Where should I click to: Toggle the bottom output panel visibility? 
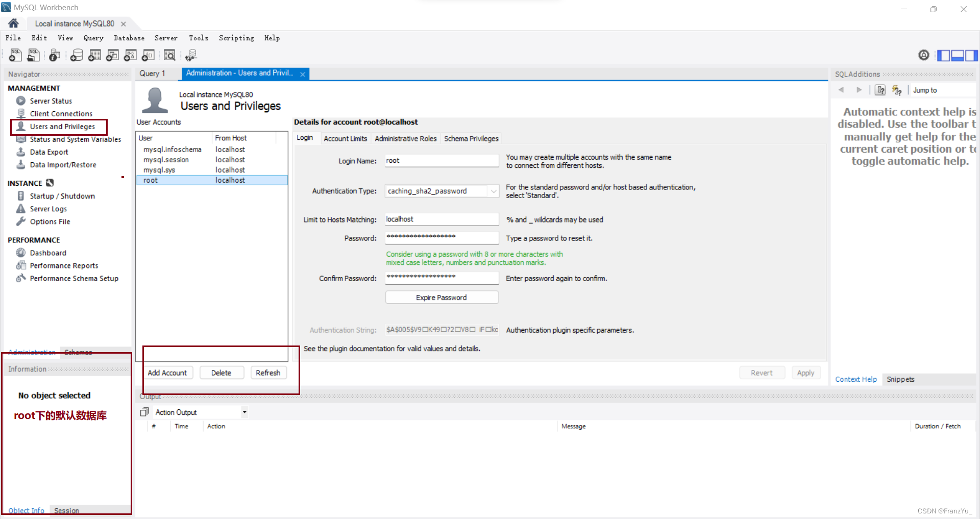point(958,55)
